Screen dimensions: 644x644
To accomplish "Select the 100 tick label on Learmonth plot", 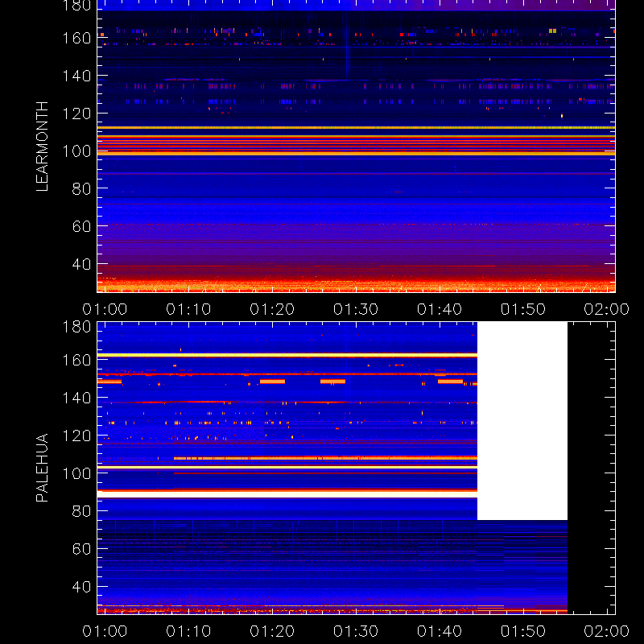I will pyautogui.click(x=76, y=151).
